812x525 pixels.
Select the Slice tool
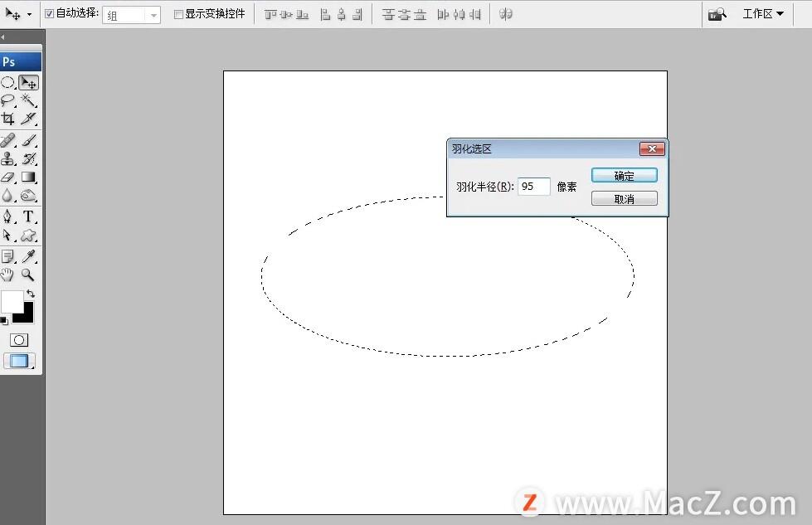coord(28,119)
